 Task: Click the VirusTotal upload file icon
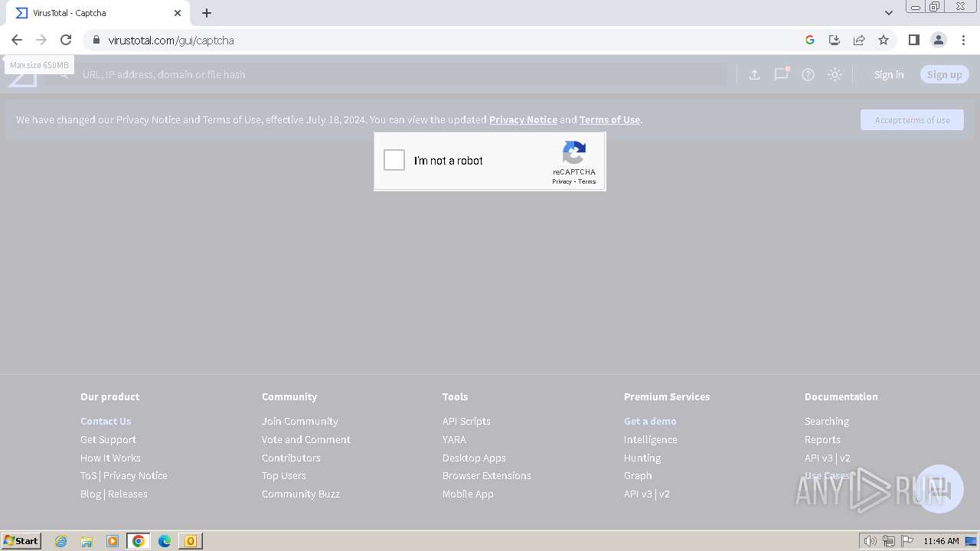coord(754,74)
